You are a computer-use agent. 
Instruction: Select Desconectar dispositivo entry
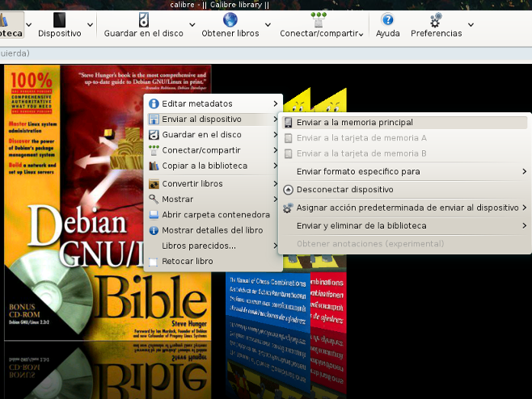click(x=404, y=190)
